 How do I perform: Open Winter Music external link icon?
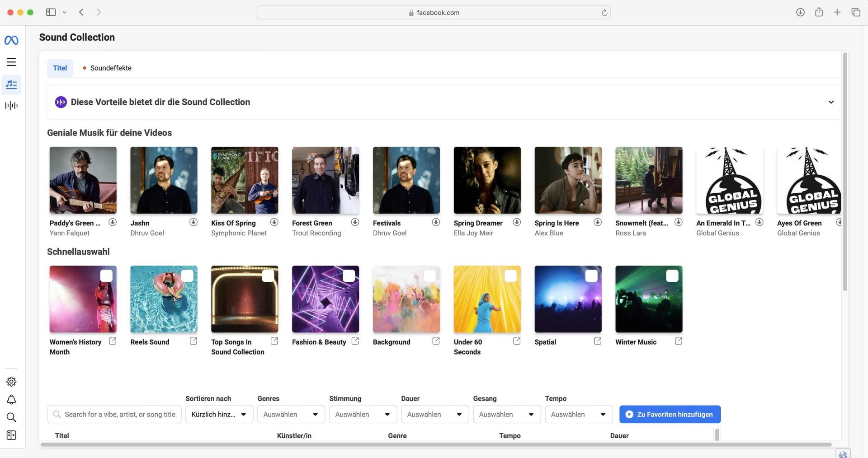click(x=679, y=341)
